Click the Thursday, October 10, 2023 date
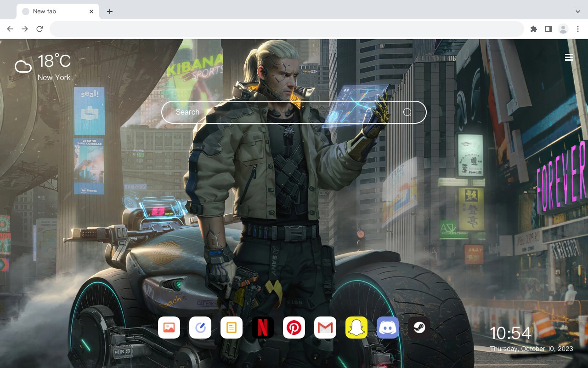Viewport: 588px width, 368px height. (531, 349)
